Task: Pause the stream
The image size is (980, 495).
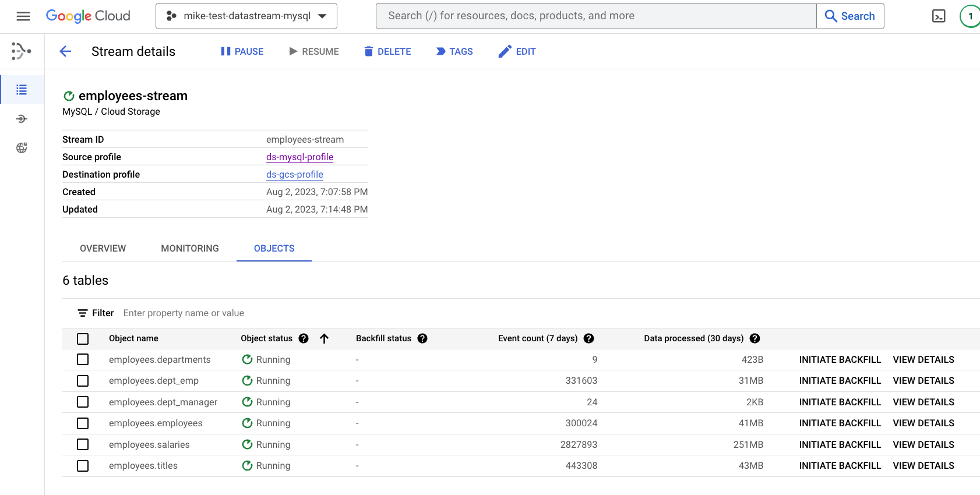Action: tap(242, 51)
